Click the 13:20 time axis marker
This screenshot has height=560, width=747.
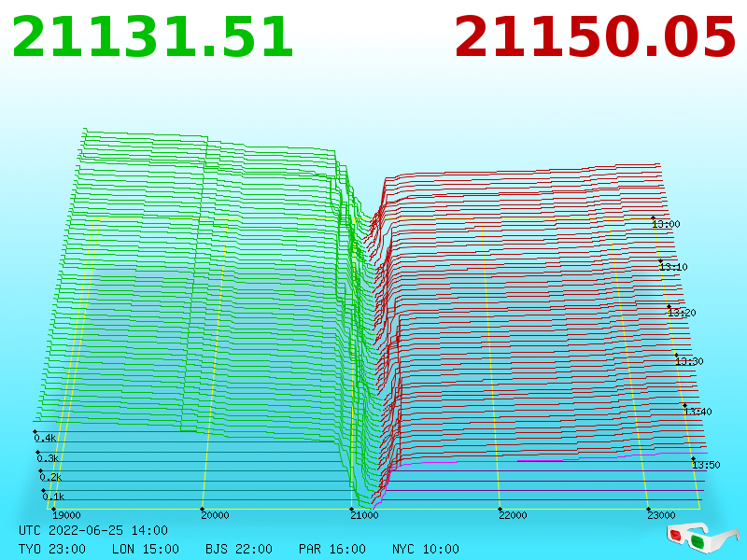682,313
